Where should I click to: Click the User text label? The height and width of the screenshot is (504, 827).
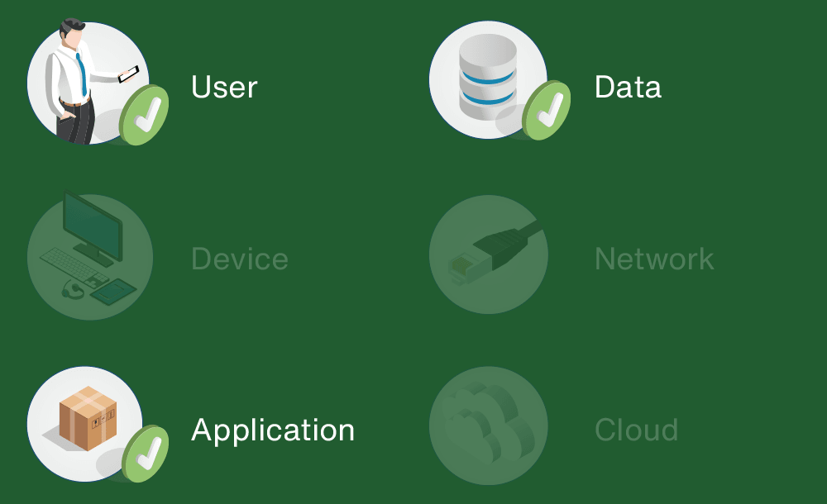click(224, 87)
